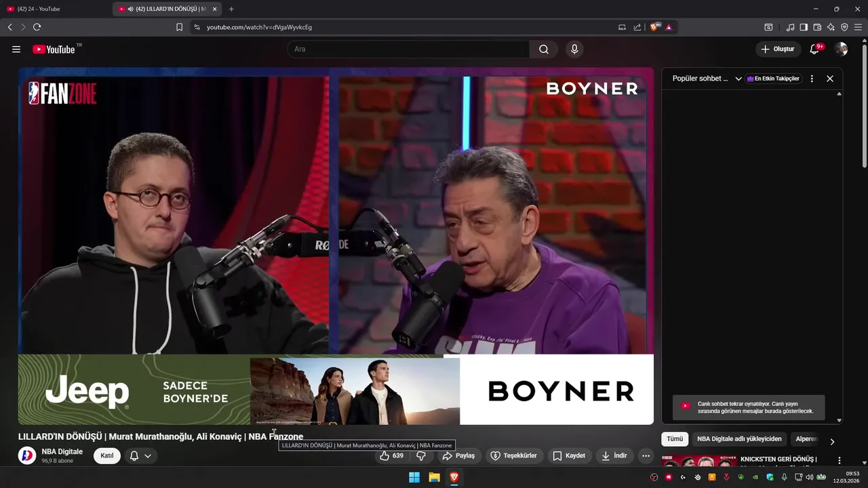Open the browser main menu
868x488 pixels.
pyautogui.click(x=858, y=27)
